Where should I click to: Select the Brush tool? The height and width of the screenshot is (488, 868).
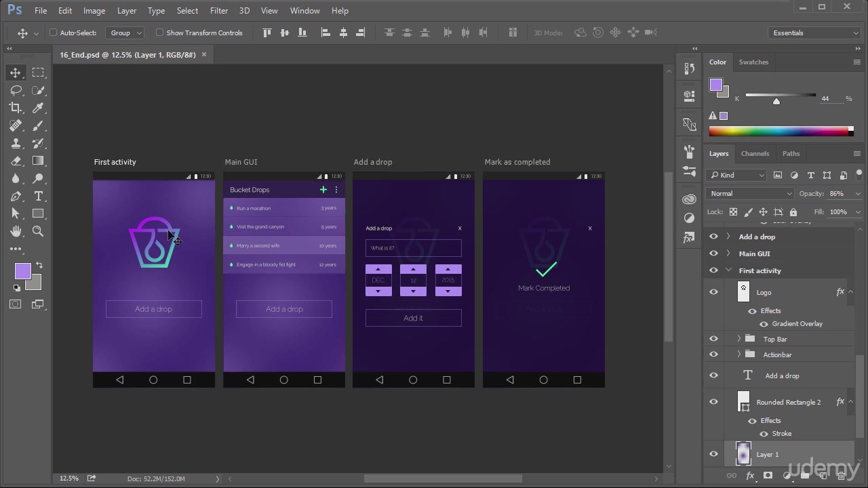38,125
